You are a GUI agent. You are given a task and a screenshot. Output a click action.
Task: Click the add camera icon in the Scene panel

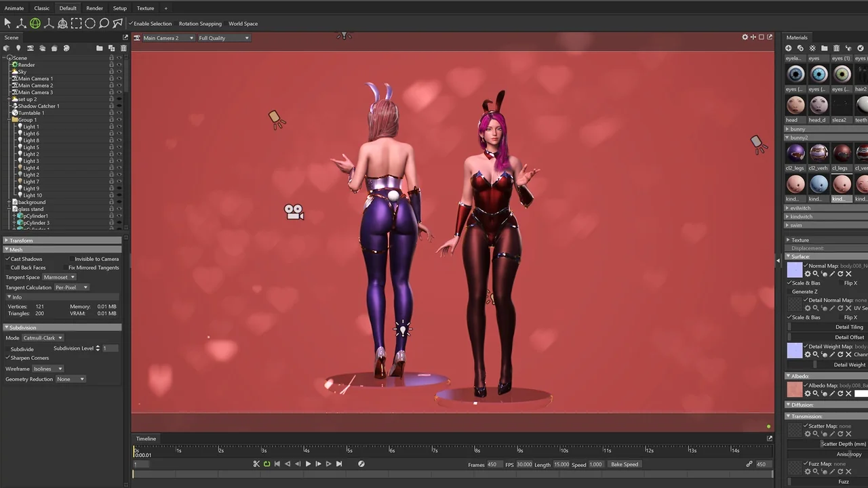(30, 48)
